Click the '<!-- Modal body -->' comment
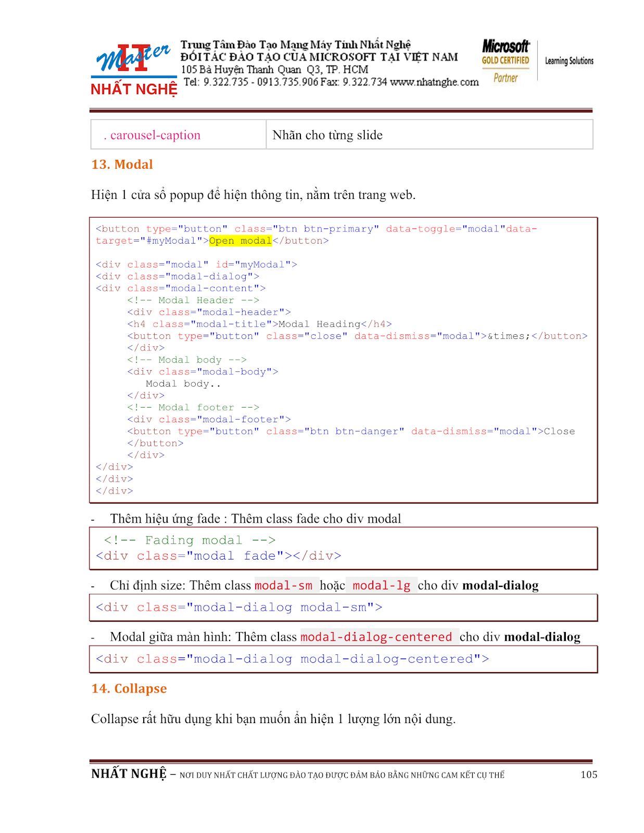The width and height of the screenshot is (644, 833). click(x=187, y=360)
